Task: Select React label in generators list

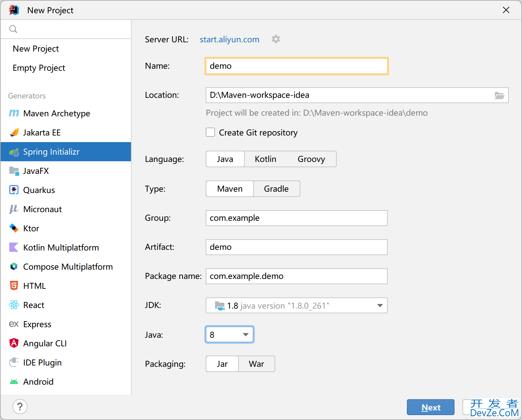Action: coord(34,305)
